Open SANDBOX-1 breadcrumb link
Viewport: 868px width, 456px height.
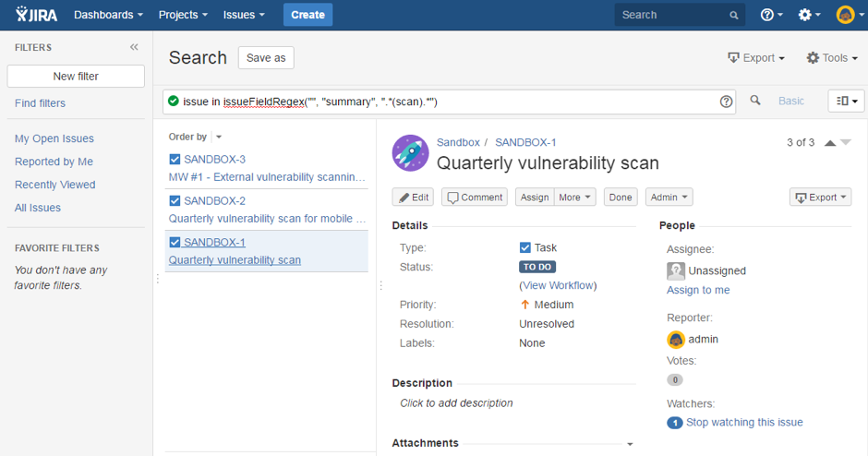(525, 142)
